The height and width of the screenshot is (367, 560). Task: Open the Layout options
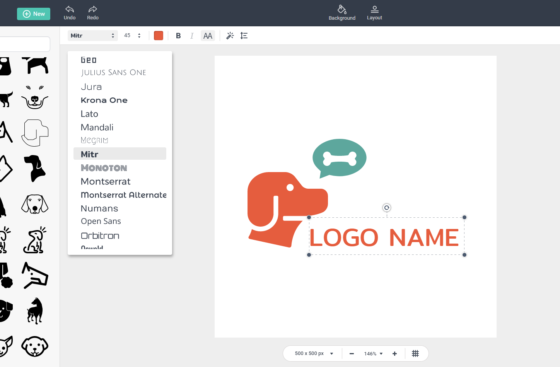(374, 12)
